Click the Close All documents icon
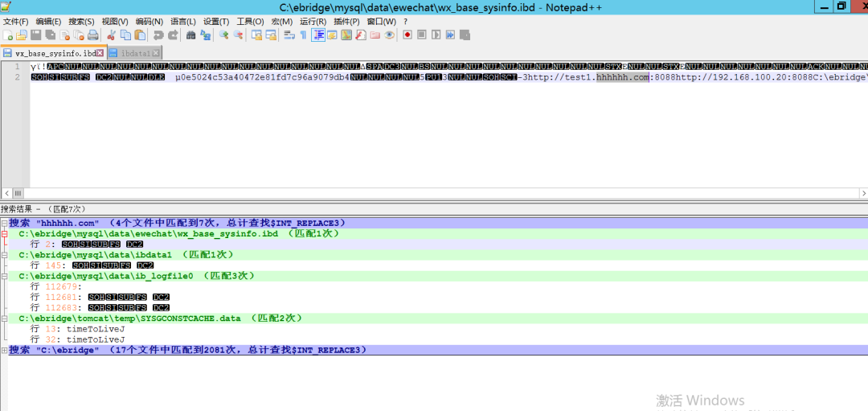The width and height of the screenshot is (868, 411). [x=79, y=35]
